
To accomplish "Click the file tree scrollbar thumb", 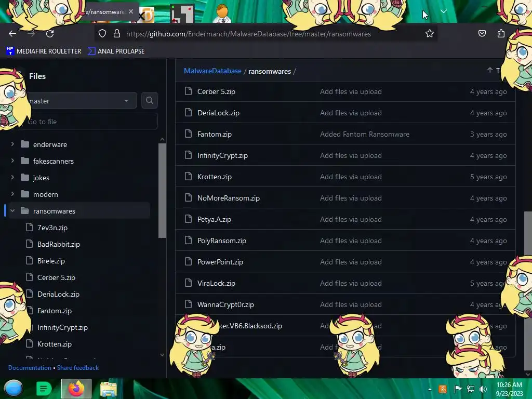I will pos(162,190).
